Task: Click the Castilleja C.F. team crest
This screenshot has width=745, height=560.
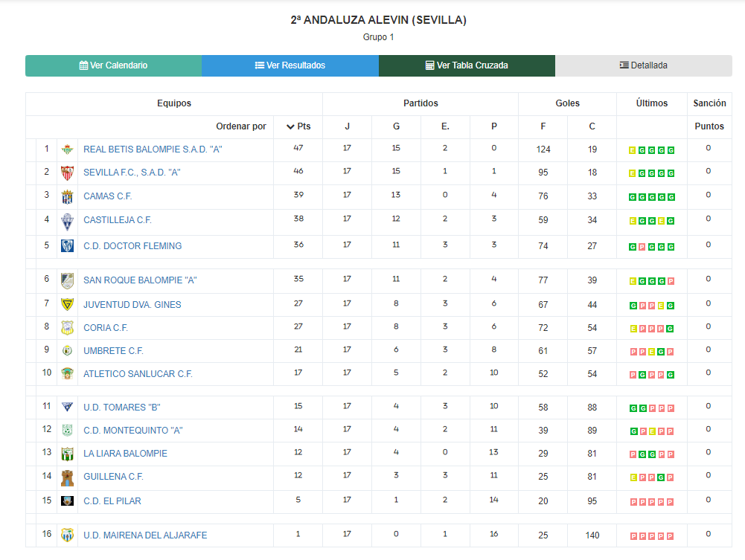Action: (x=68, y=222)
